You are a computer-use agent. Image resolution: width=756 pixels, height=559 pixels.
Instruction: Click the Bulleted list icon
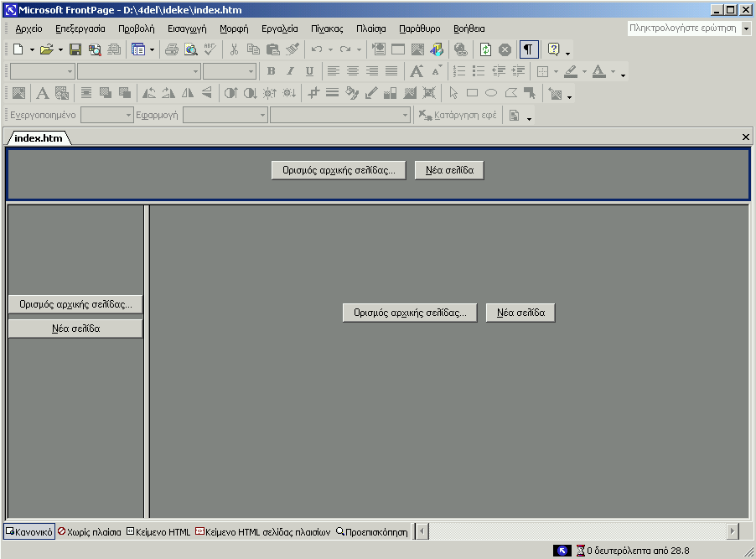click(479, 71)
